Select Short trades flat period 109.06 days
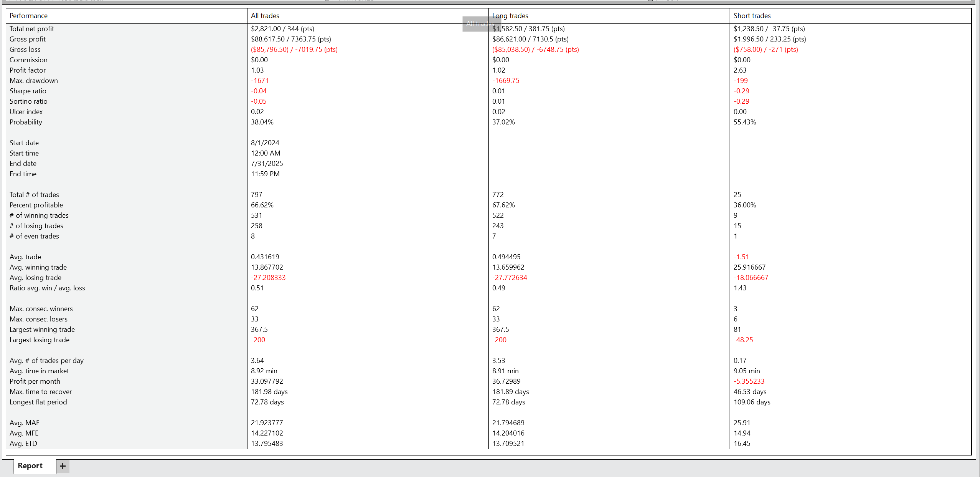Screen dimensions: 980x477 pos(752,402)
